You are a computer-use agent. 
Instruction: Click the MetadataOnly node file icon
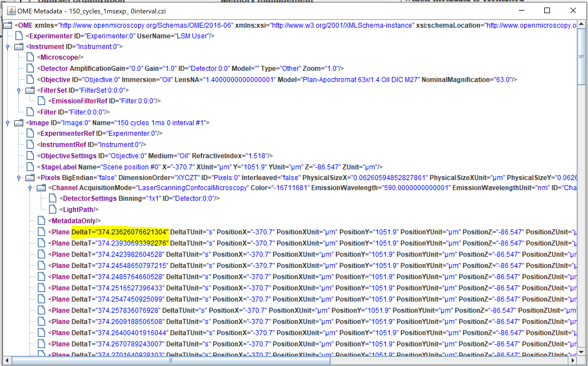coord(41,221)
